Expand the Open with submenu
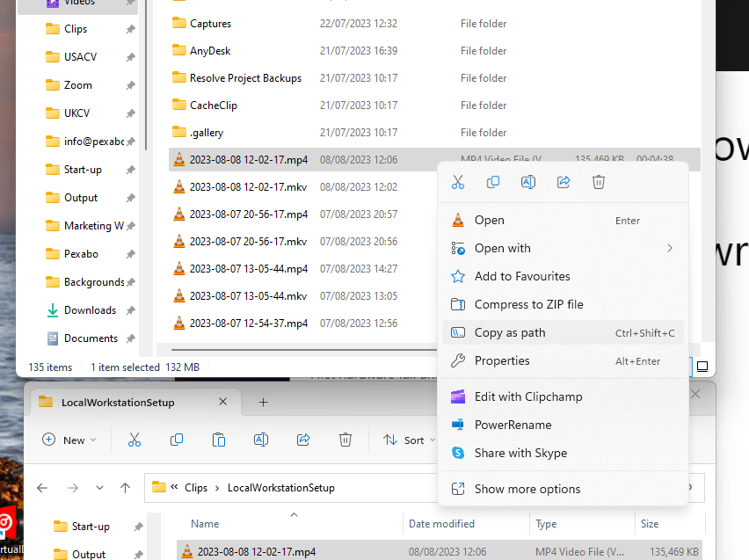Screen dimensions: 749x560 563,249
